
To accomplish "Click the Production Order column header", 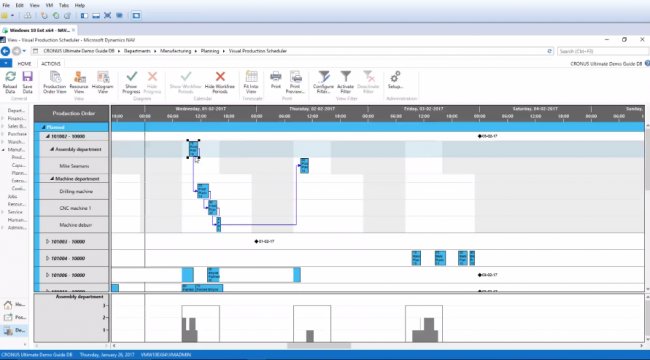I will pos(72,113).
